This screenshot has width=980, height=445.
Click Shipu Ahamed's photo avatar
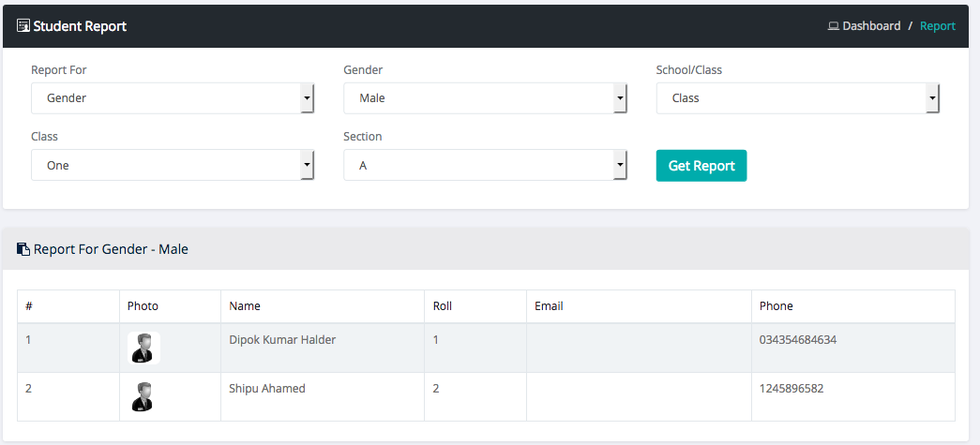[143, 396]
